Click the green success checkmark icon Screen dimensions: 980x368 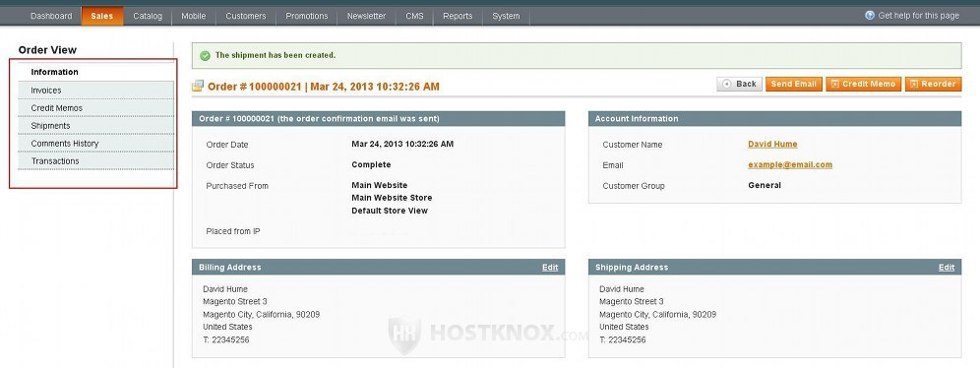point(205,56)
